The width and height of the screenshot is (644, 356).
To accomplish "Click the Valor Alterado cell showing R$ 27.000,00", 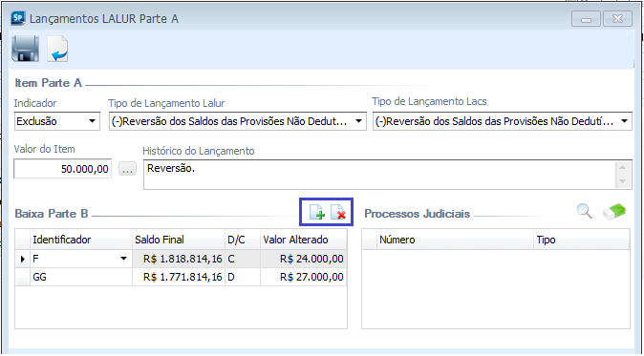I will pos(303,277).
